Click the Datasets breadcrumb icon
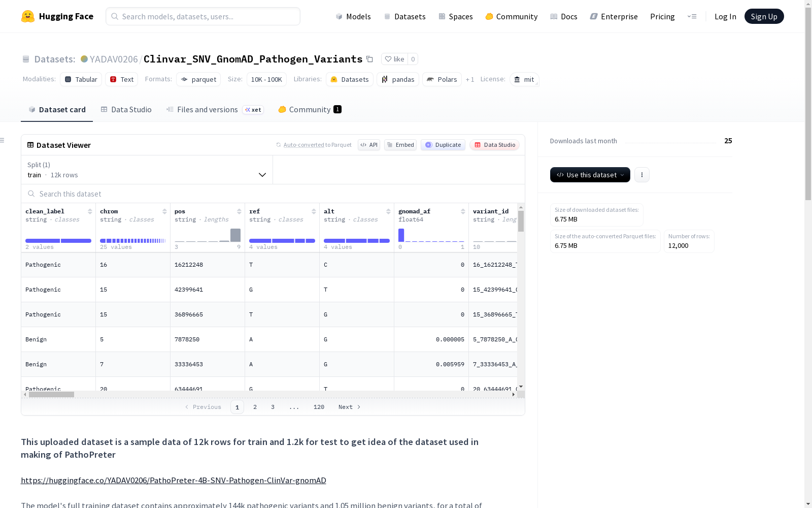812x508 pixels. coord(26,59)
